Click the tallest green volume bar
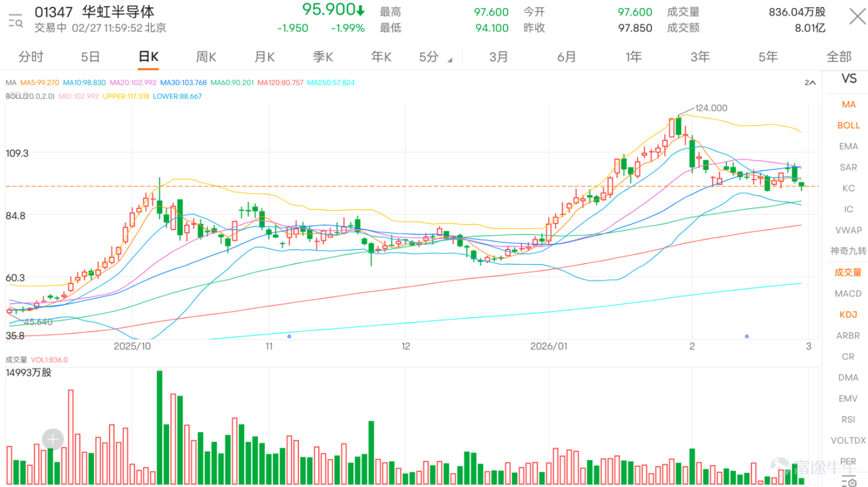 click(159, 427)
